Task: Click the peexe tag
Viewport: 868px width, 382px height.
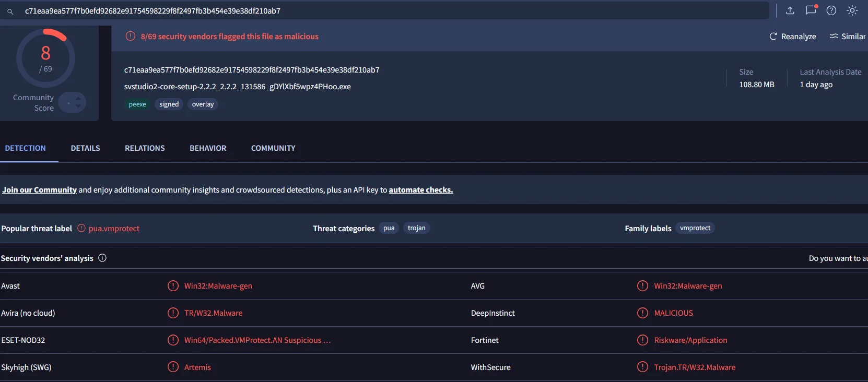Action: [137, 104]
